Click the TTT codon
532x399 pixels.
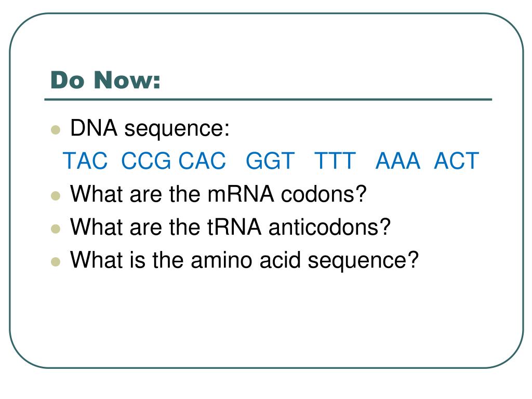pyautogui.click(x=335, y=161)
